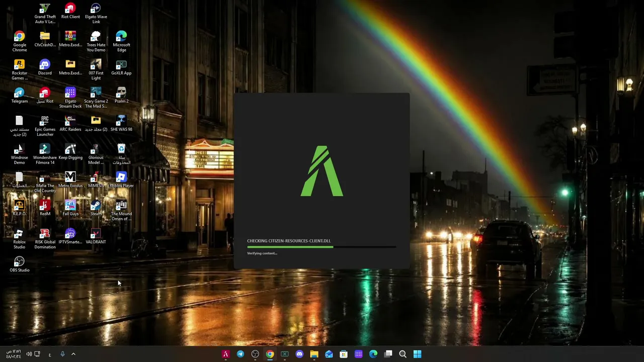Click the 'CHECKING CITIZEN-RESOURCES-CLIENT.DLL' status text
Screen dimensions: 644x362
(289, 241)
